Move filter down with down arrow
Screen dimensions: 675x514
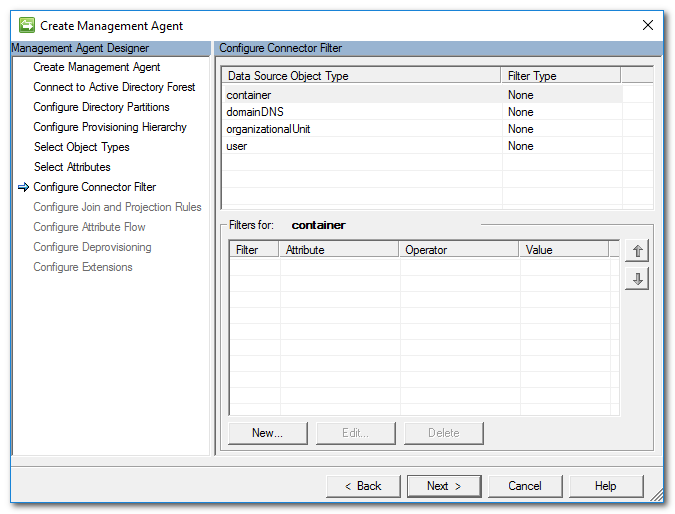point(637,279)
